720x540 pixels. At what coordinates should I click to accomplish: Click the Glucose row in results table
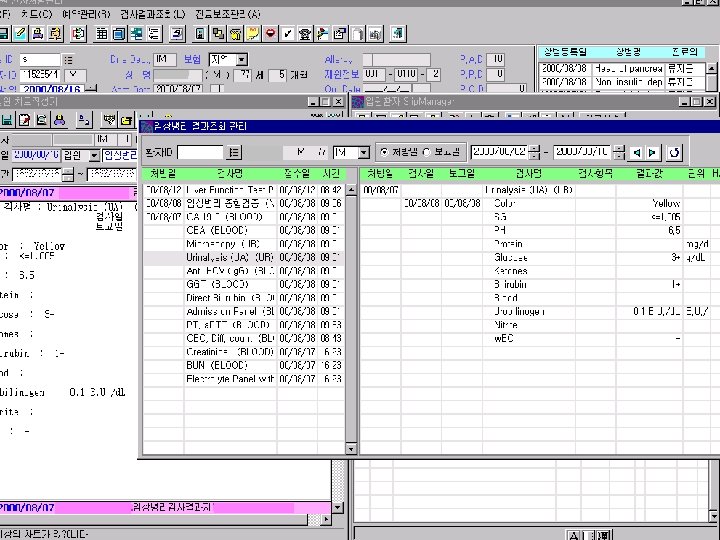tap(540, 258)
